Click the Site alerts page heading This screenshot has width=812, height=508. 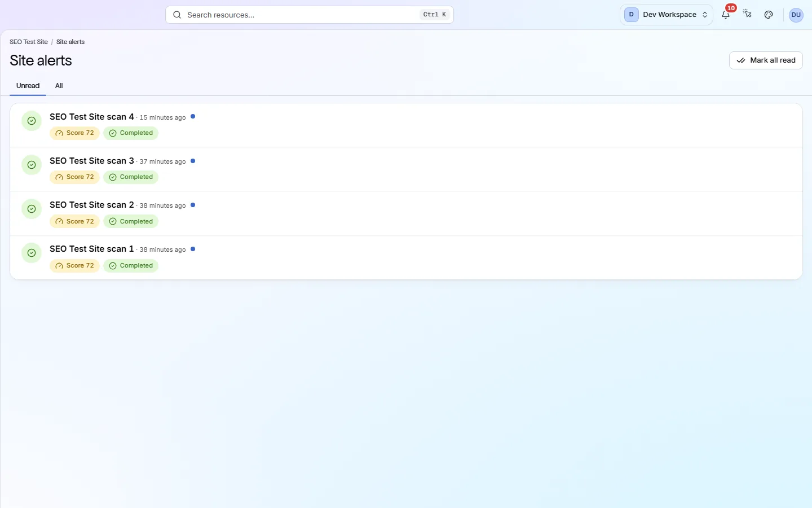point(41,60)
